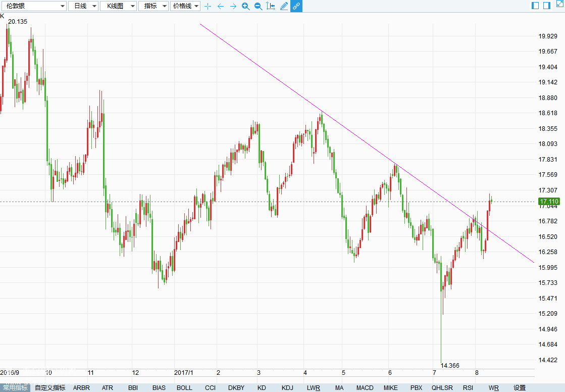The image size is (565, 392).
Task: Zoom out of the K-line chart
Action: 258,6
